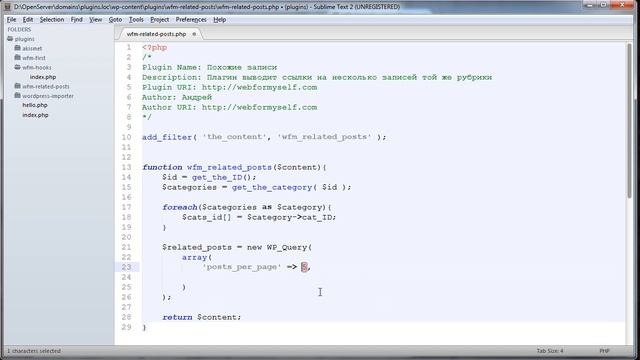Open index.php under wfm-hooks
The image size is (640, 360).
click(43, 77)
